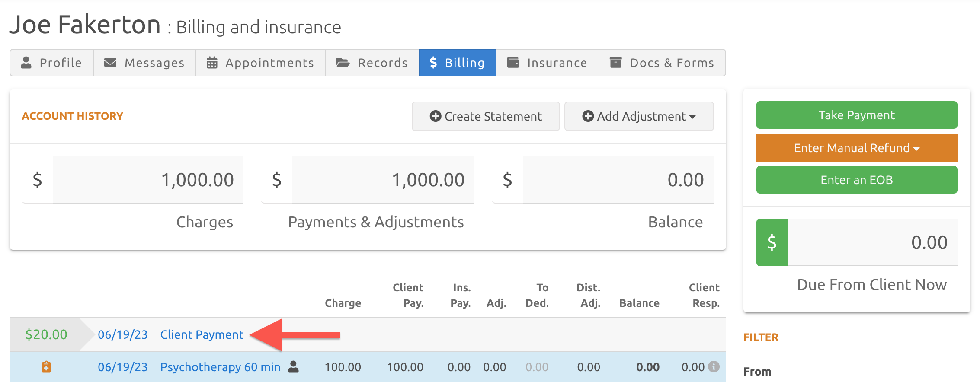Click the person icon beside Psychotherapy 60 min
This screenshot has height=382, width=980.
(x=294, y=367)
